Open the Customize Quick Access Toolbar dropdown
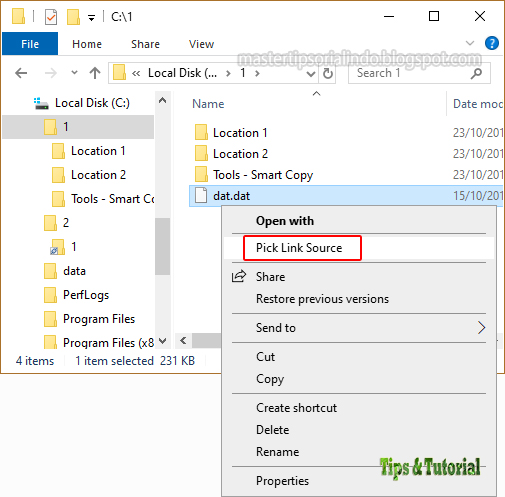The image size is (505, 497). point(91,17)
